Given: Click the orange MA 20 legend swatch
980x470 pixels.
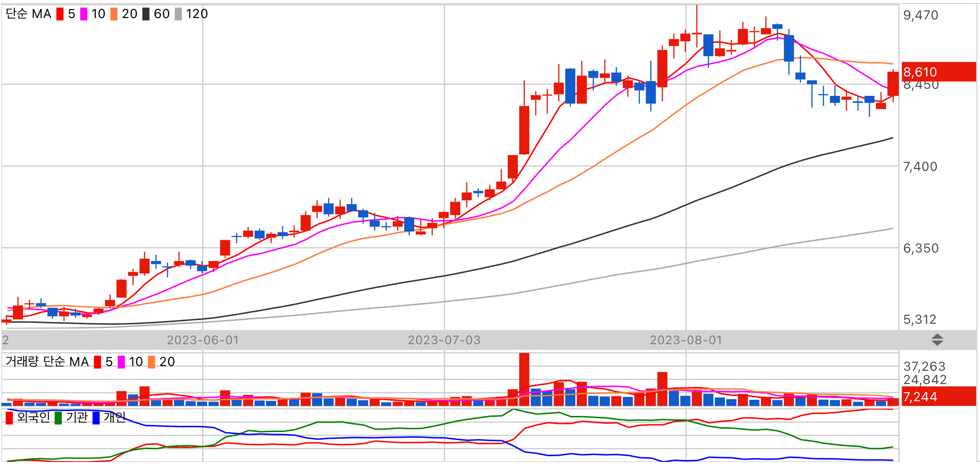Looking at the screenshot, I should (x=114, y=14).
